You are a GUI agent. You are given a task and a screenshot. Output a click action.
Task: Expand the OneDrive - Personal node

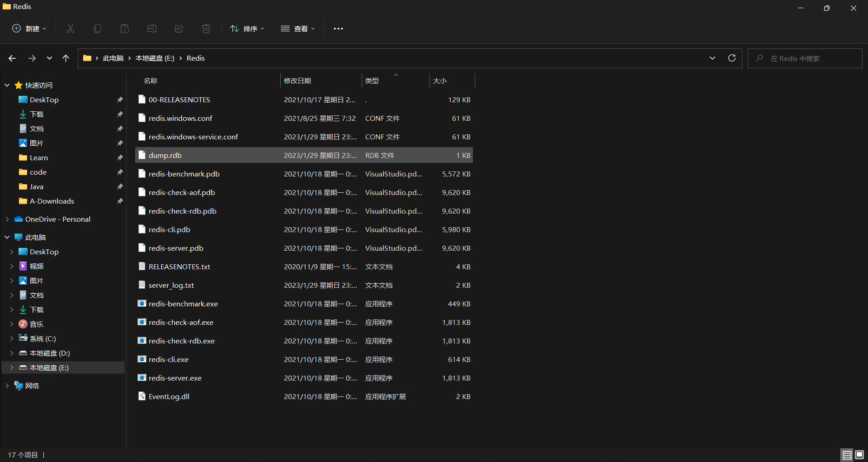(7, 219)
